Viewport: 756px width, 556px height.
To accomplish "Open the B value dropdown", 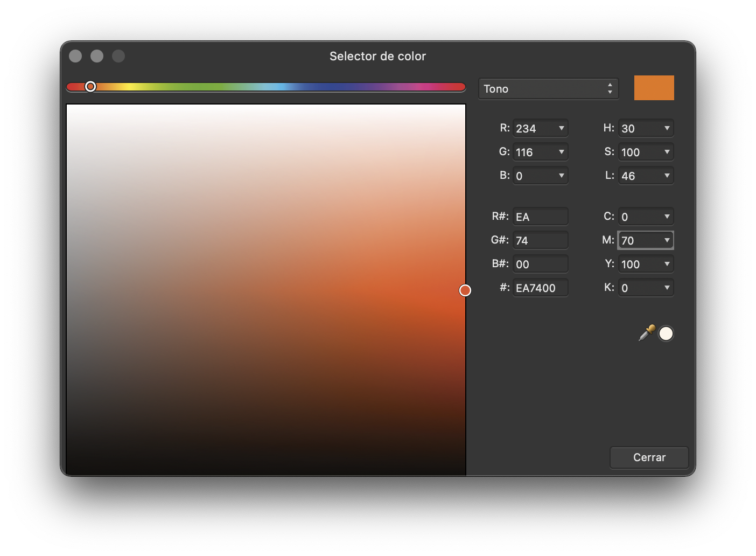I will click(561, 176).
